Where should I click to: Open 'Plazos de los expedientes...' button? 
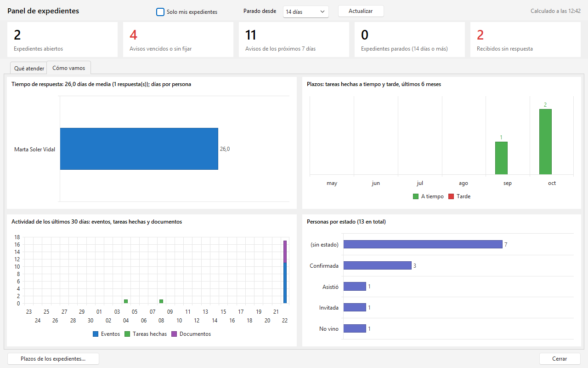tap(53, 359)
